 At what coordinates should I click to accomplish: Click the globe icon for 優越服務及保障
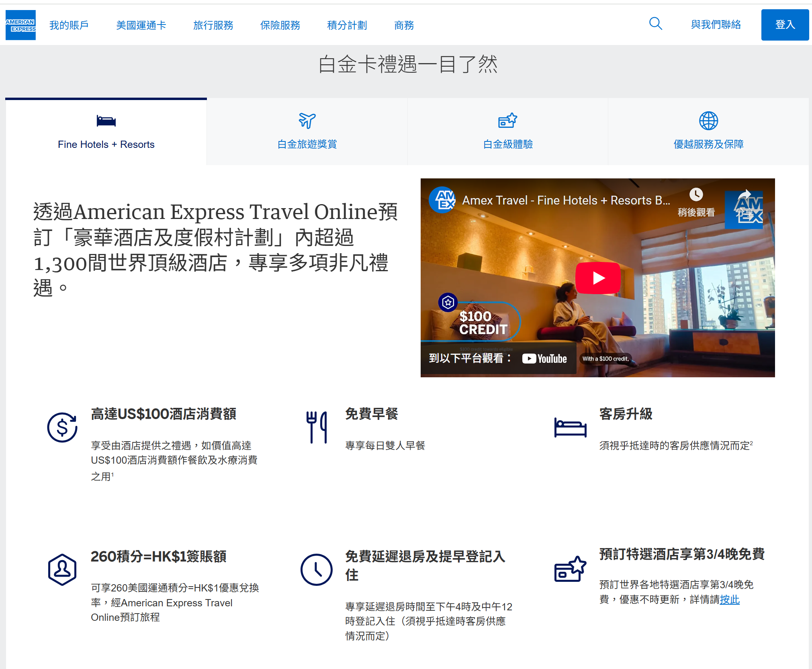pos(708,121)
